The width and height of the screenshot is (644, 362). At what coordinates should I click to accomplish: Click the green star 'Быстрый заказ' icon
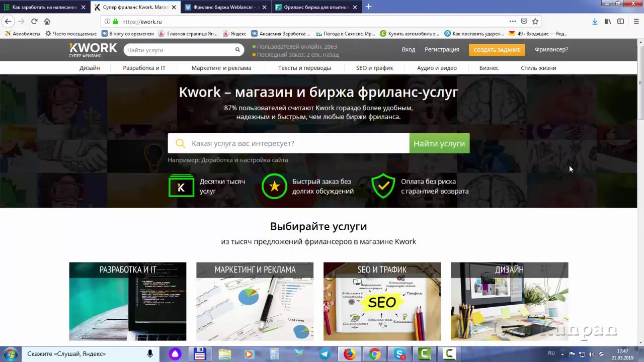tap(274, 186)
